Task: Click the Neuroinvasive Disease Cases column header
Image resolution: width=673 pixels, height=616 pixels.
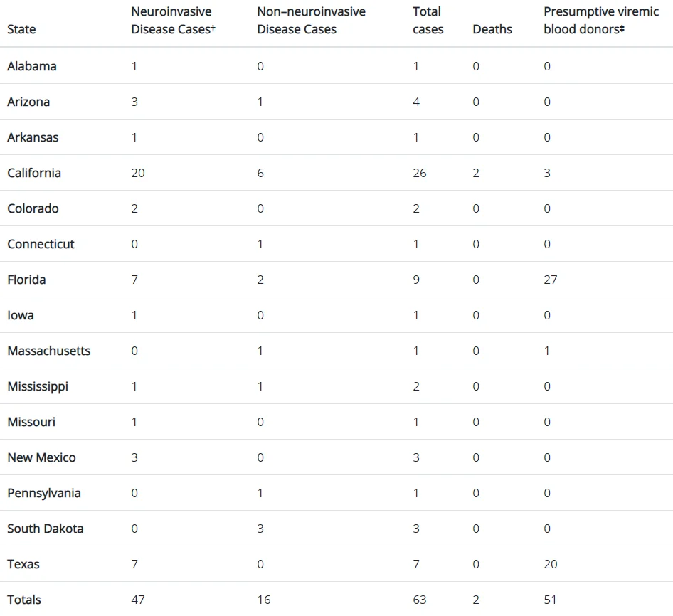Action: pos(173,20)
